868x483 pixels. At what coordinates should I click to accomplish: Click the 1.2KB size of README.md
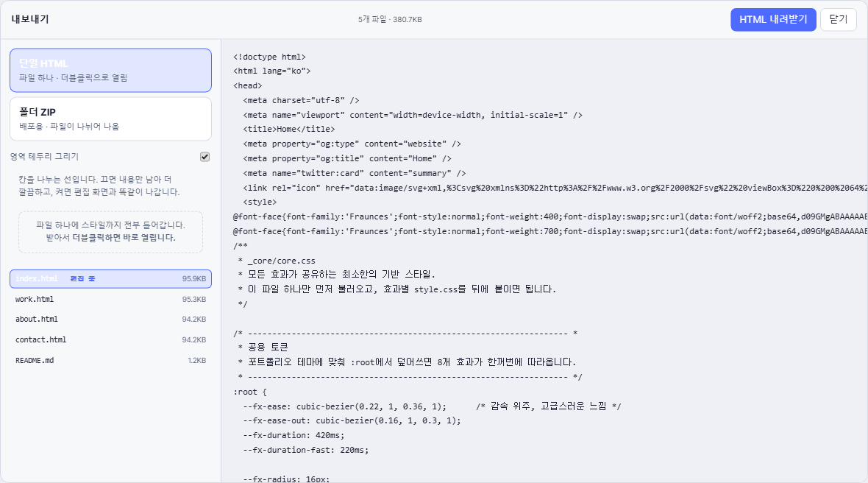pyautogui.click(x=196, y=360)
